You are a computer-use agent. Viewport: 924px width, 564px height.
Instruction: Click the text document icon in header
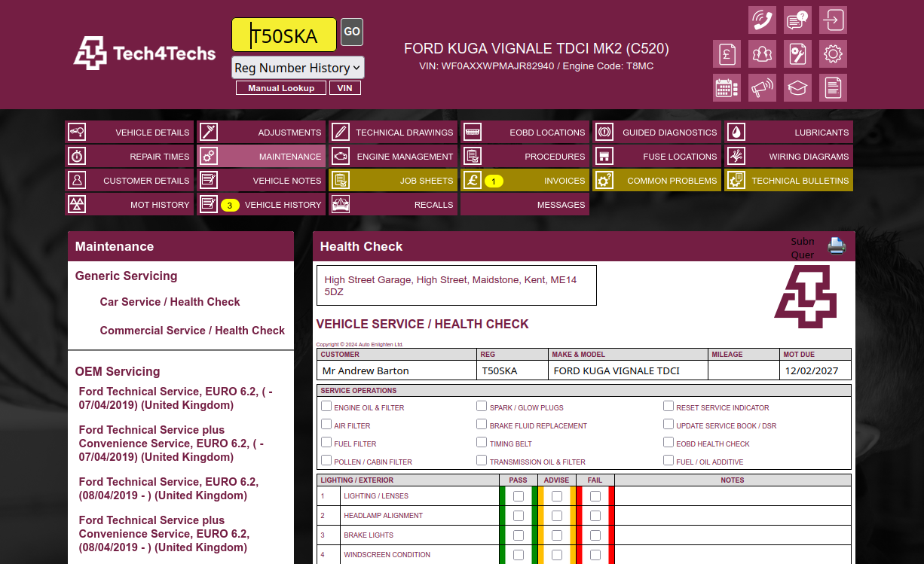(833, 87)
